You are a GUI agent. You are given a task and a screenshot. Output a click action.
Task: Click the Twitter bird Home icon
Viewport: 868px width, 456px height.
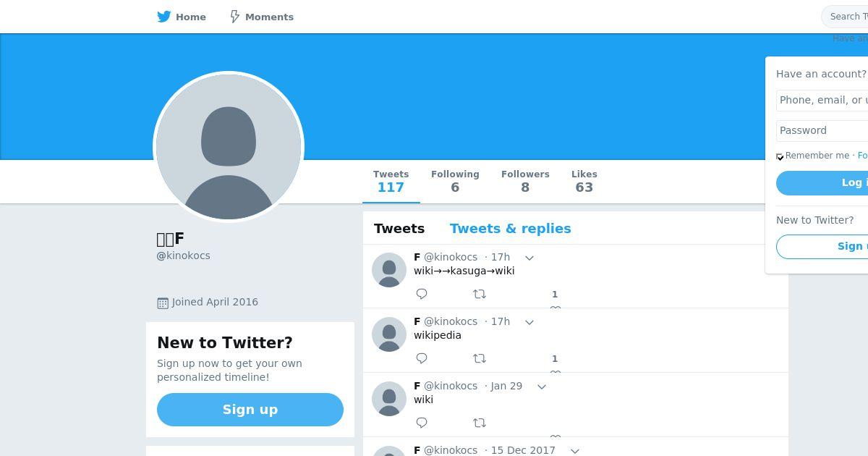[164, 17]
